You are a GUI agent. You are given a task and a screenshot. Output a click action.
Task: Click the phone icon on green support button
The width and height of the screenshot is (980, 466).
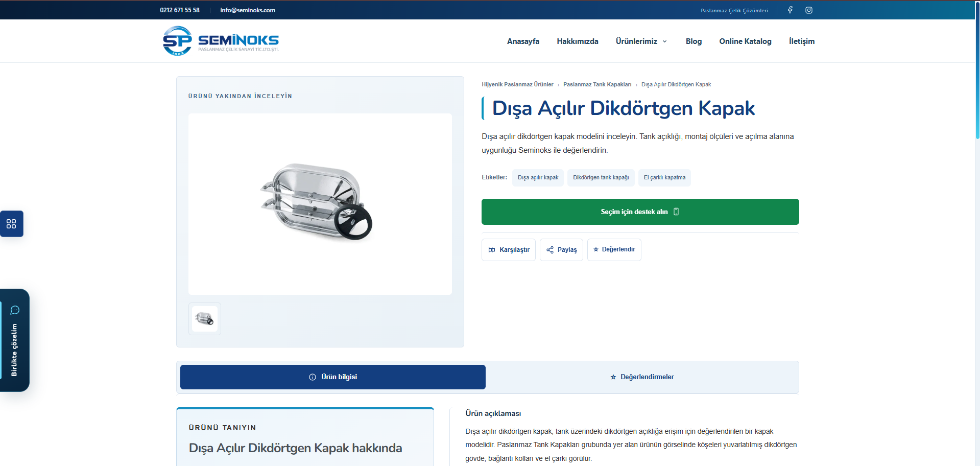676,212
